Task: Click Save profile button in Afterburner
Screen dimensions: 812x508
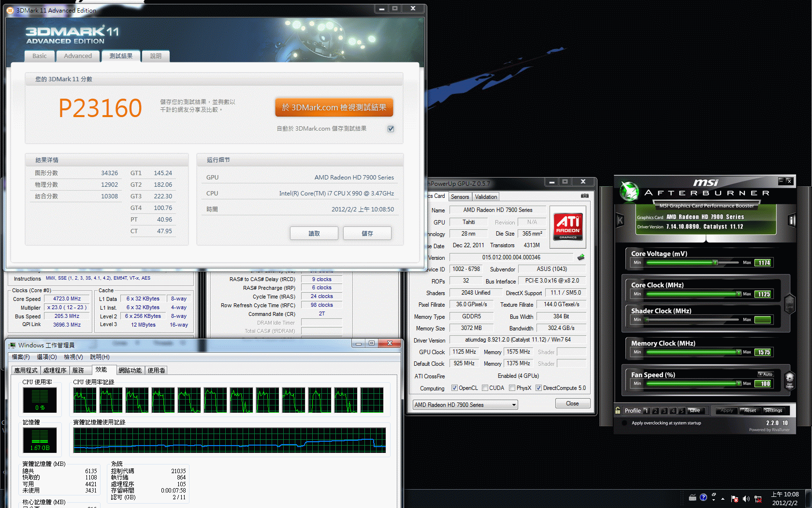Action: click(x=697, y=411)
